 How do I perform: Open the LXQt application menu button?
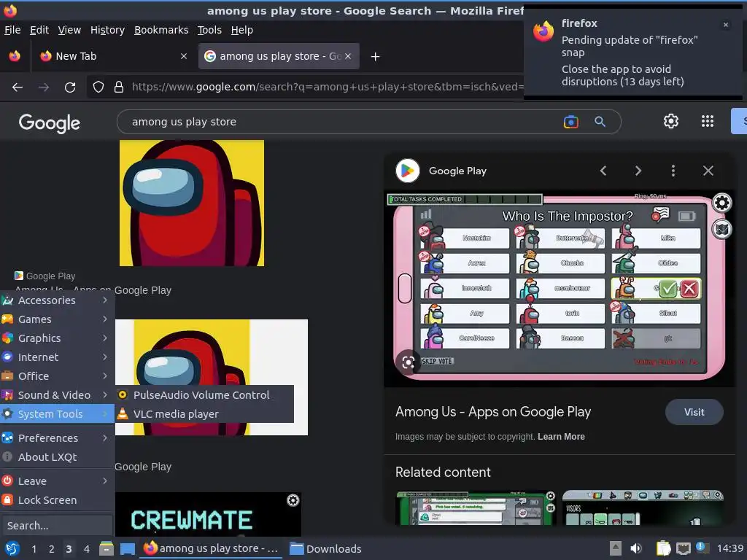coord(12,548)
